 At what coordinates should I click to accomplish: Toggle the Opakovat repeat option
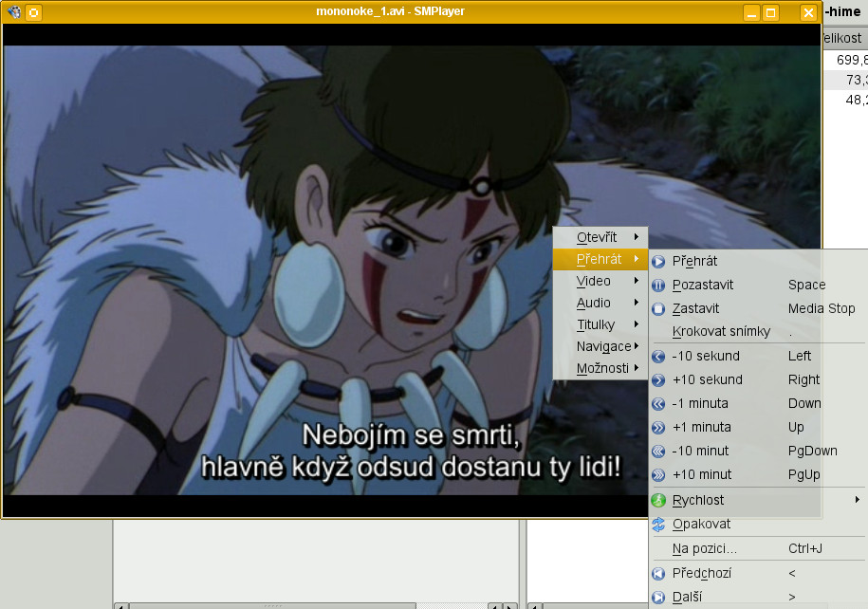758,525
